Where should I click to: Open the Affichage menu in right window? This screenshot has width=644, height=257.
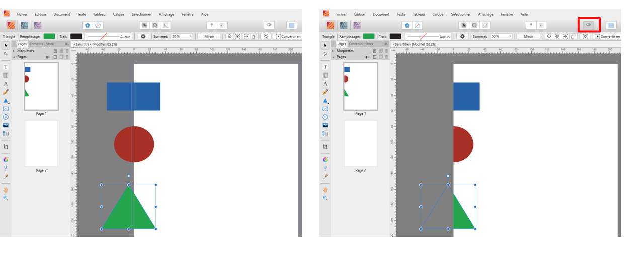[486, 14]
